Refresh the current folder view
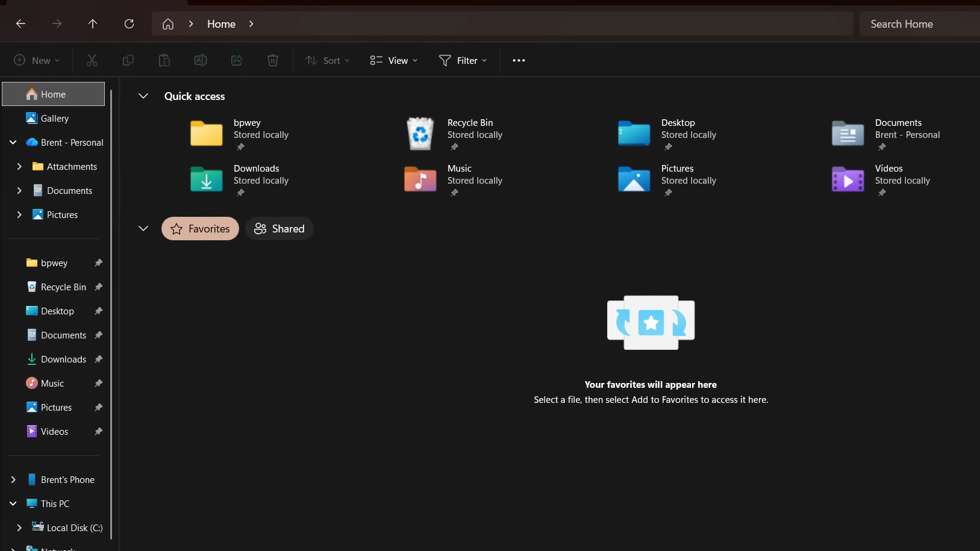Screen dimensions: 980x551 pyautogui.click(x=129, y=24)
